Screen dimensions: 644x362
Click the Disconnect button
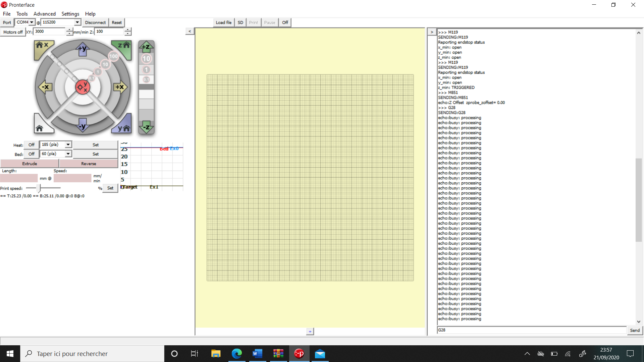[95, 22]
